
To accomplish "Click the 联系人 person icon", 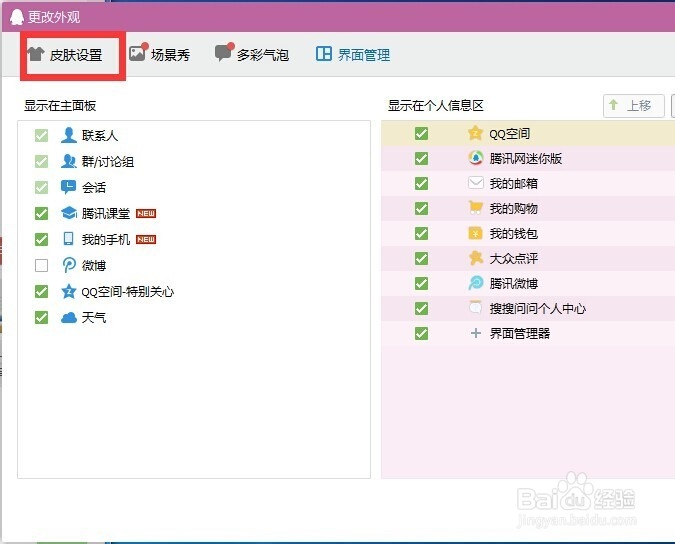I will (x=68, y=135).
